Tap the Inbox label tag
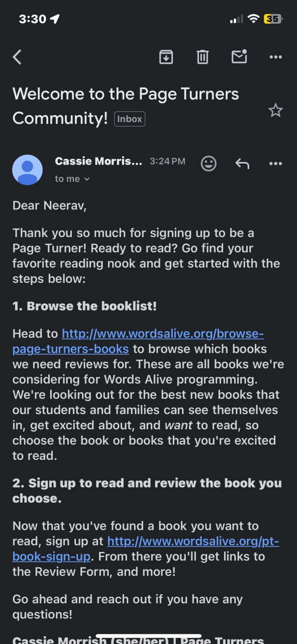This screenshot has height=644, width=297. (130, 119)
